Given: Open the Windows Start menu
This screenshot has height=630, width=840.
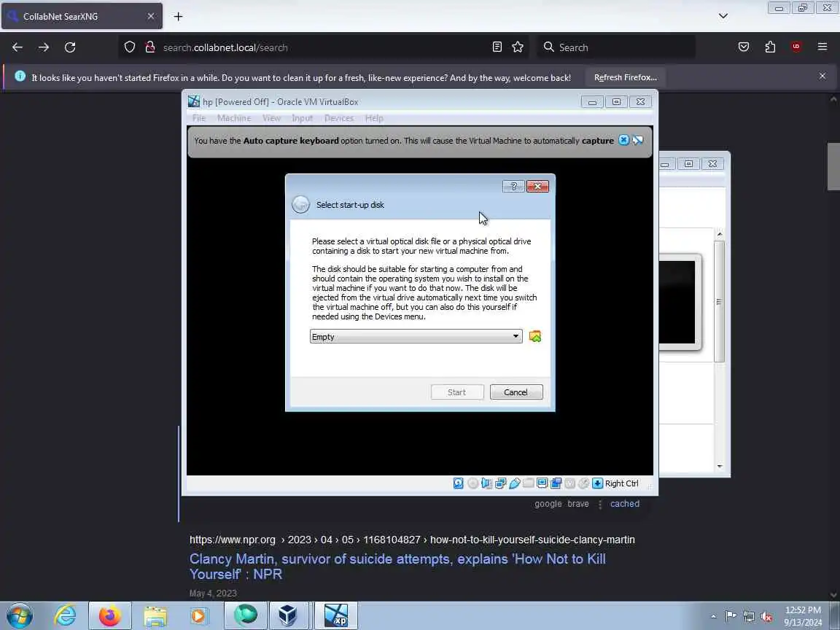Looking at the screenshot, I should (x=20, y=615).
